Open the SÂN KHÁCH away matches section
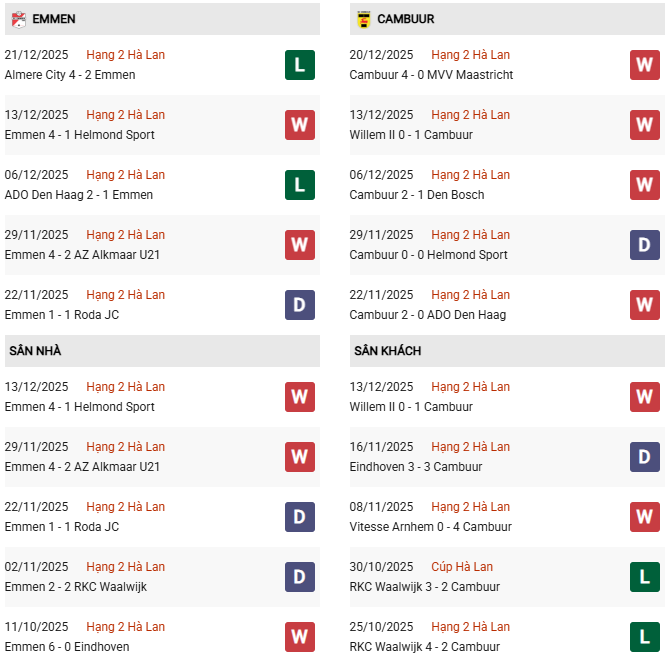Viewport: 666px width, 662px height. click(387, 351)
